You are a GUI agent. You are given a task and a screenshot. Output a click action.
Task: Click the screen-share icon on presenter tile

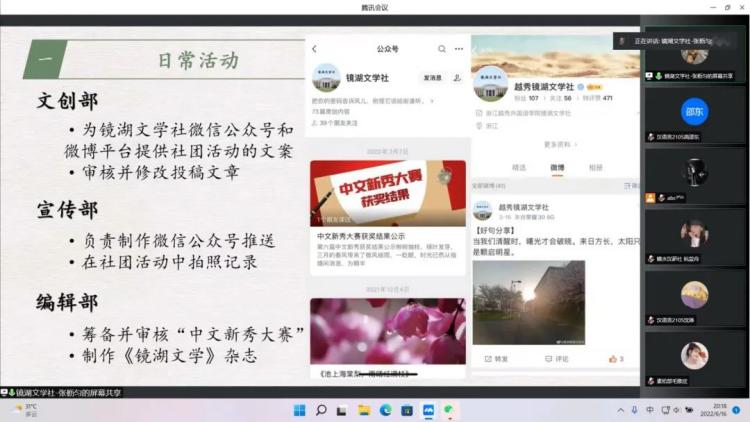(x=649, y=76)
